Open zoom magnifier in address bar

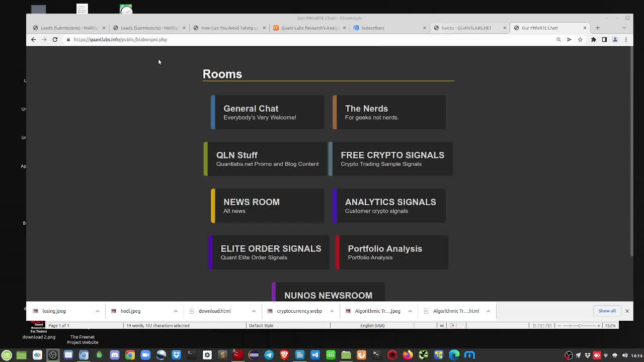tap(558, 39)
